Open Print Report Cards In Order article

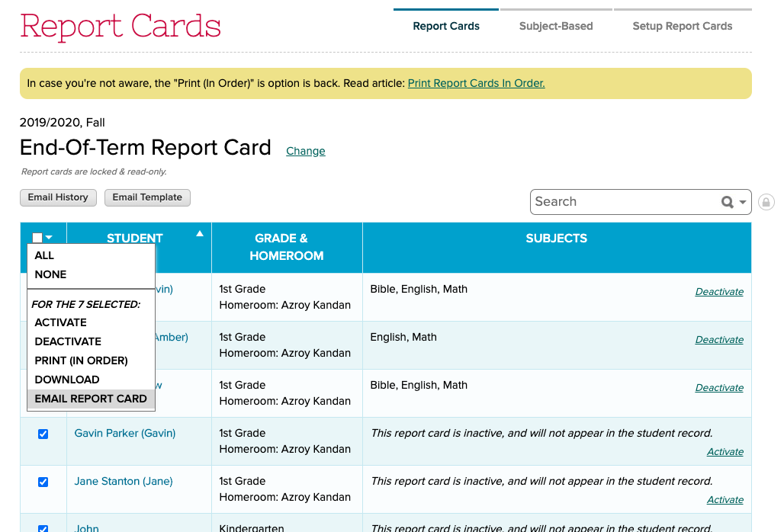(x=476, y=83)
